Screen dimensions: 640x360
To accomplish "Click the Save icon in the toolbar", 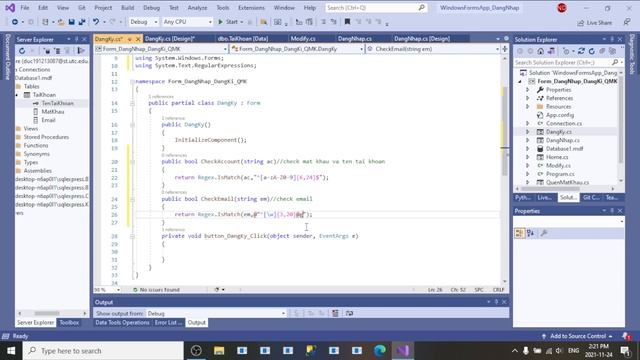I will [71, 22].
